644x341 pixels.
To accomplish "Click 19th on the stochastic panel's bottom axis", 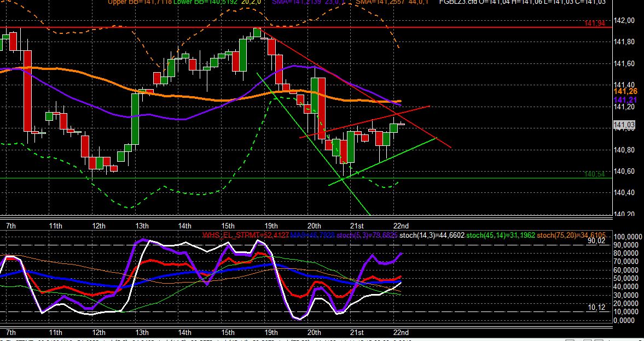I will point(271,332).
